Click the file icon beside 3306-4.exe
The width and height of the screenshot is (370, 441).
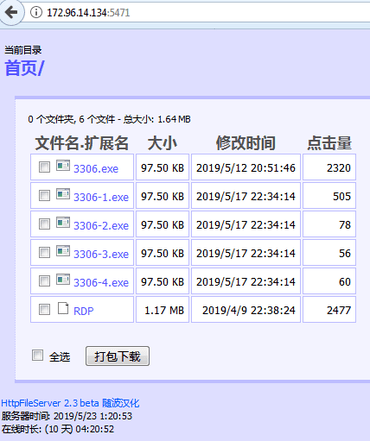click(x=63, y=279)
